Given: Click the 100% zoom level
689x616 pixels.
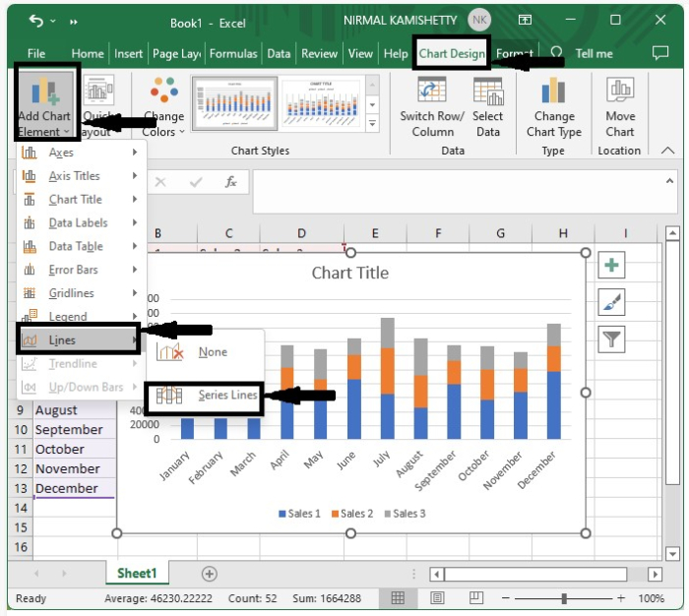Looking at the screenshot, I should click(651, 598).
